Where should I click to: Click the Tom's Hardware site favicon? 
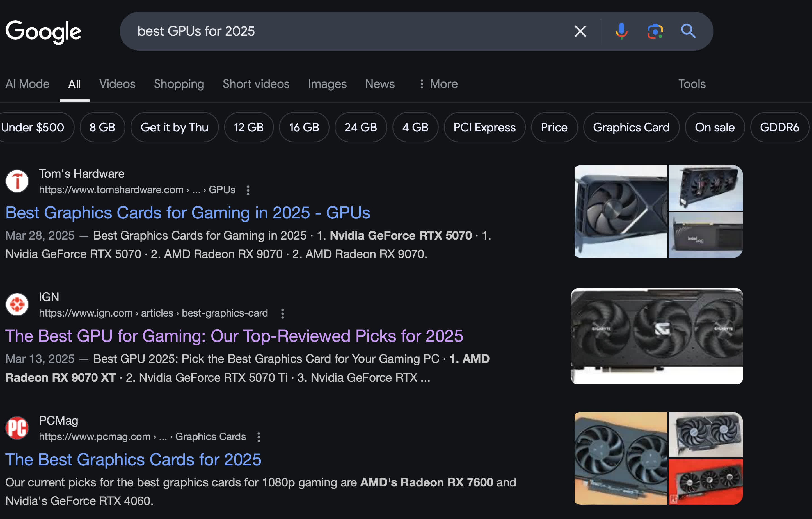pos(17,181)
